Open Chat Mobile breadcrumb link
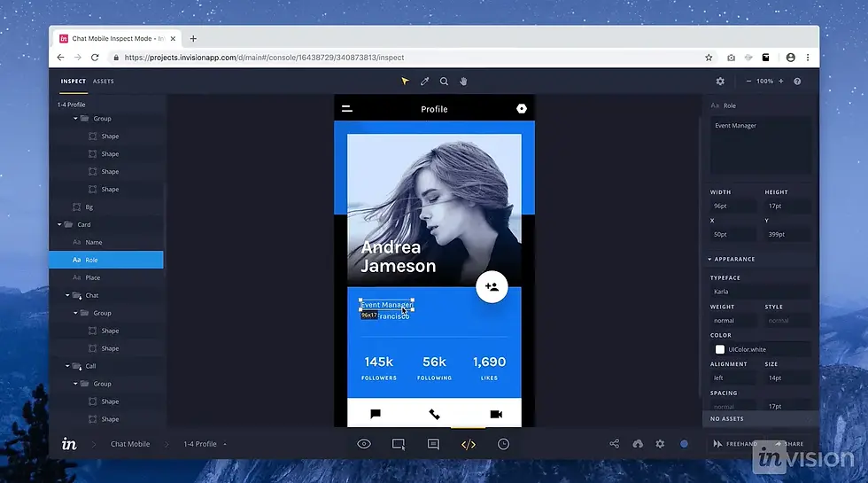This screenshot has height=483, width=868. coord(130,444)
